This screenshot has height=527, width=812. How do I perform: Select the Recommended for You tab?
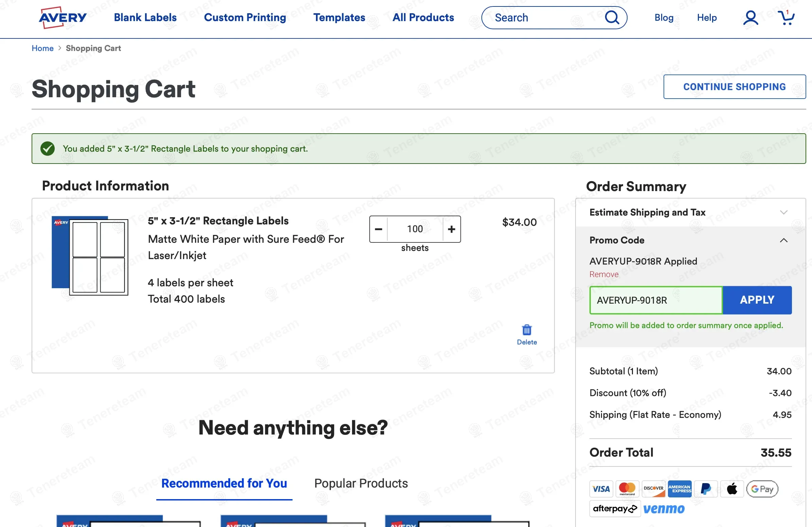pos(224,483)
